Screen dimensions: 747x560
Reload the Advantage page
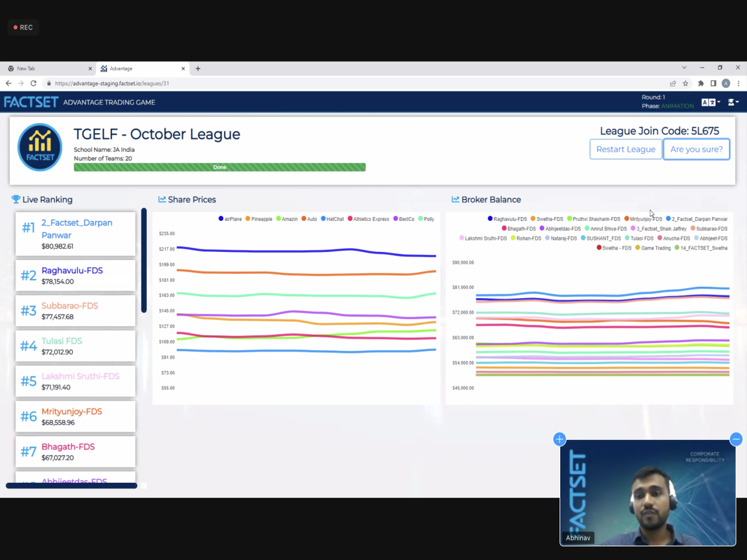(x=33, y=83)
